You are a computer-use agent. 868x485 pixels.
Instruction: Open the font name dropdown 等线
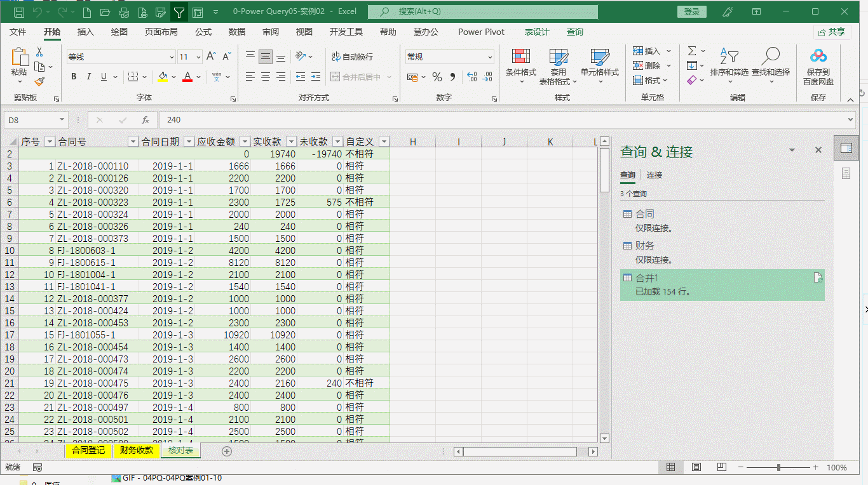(172, 57)
